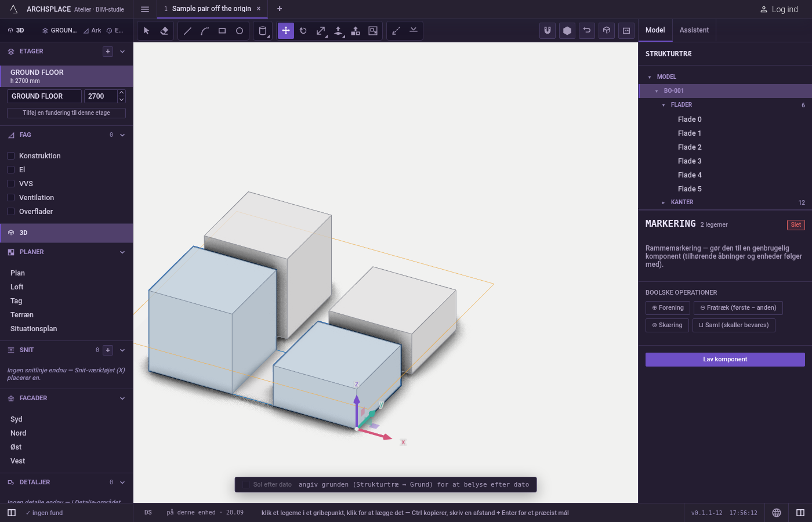Activate the rectangle drawing tool
This screenshot has width=812, height=522.
(222, 31)
